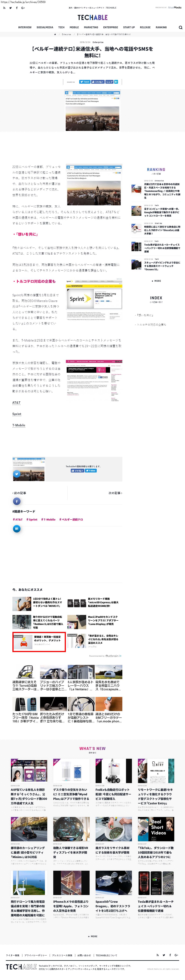Click the breadcrumb home icon

(55, 34)
